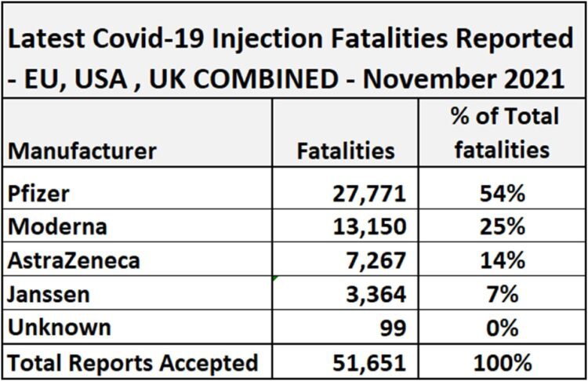Select the Manufacturer column header
The width and height of the screenshot is (588, 381).
coord(83,151)
